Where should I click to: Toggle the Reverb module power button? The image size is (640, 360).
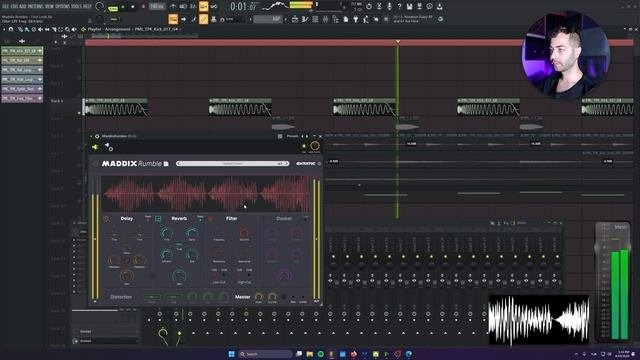click(158, 219)
